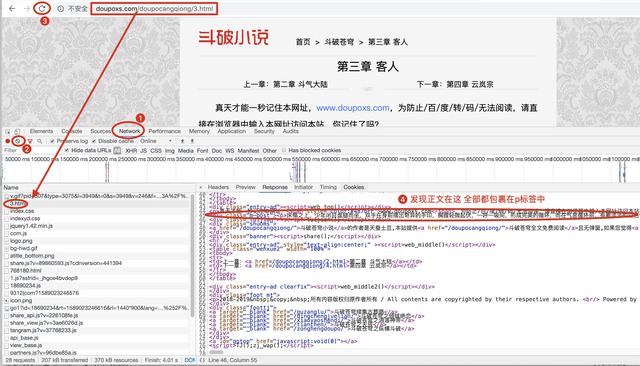Select the index.css request row

(x=97, y=211)
